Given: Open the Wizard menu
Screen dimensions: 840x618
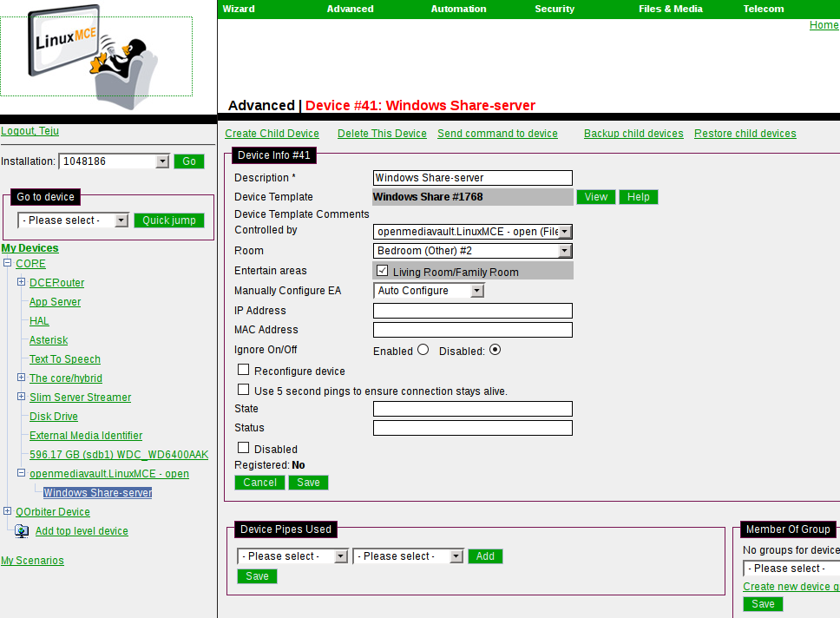Looking at the screenshot, I should (x=239, y=9).
